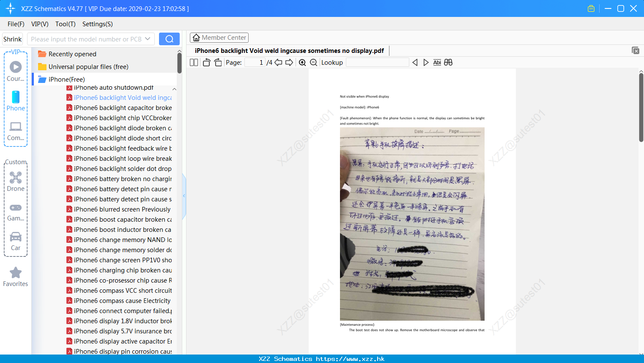Open iPhone6 compass VCC short circuit file
The width and height of the screenshot is (644, 363).
coord(119,291)
